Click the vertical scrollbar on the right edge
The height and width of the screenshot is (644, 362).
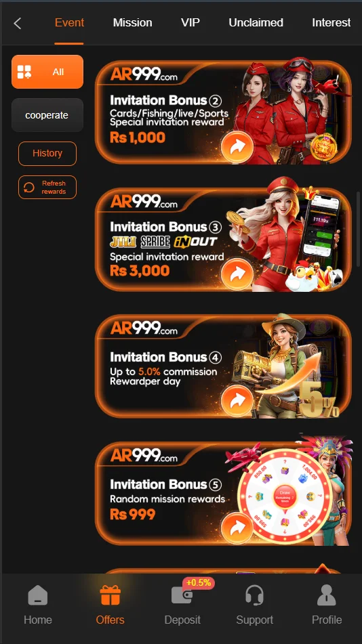tap(359, 229)
